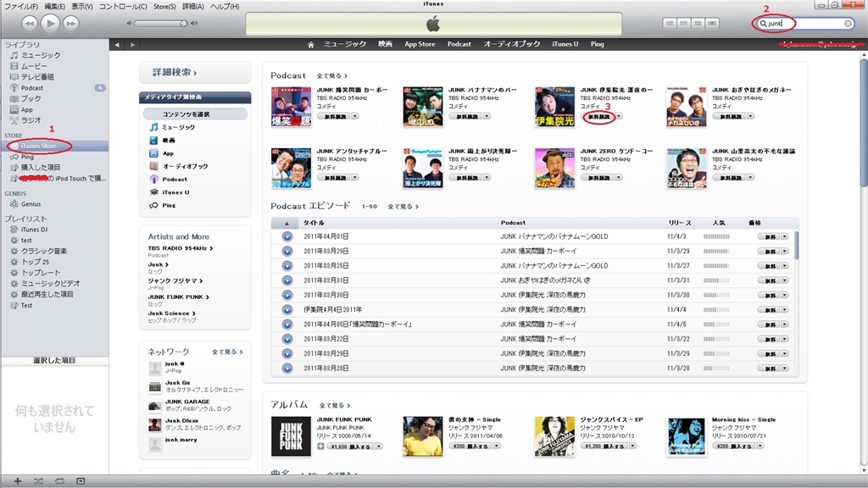
Task: Select ミュージック in the library sidebar
Action: pos(41,55)
